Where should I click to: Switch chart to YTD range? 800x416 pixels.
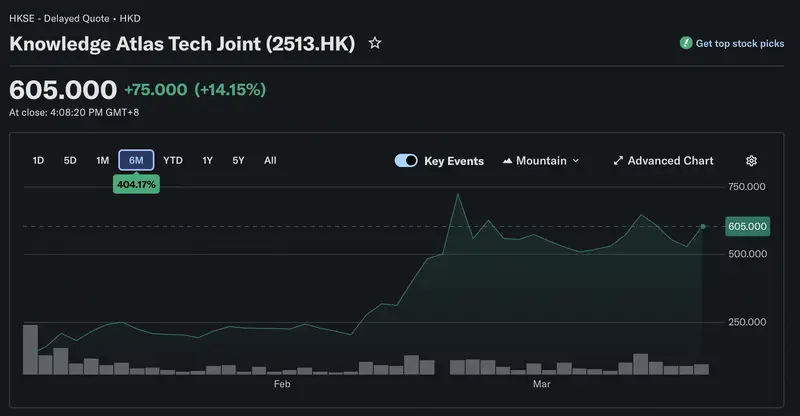click(x=173, y=160)
